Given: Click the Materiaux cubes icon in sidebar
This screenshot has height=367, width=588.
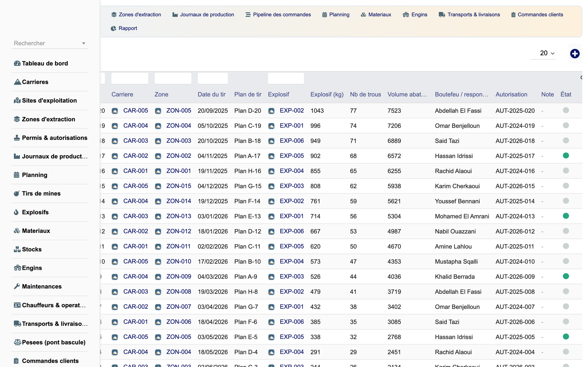Looking at the screenshot, I should 17,231.
